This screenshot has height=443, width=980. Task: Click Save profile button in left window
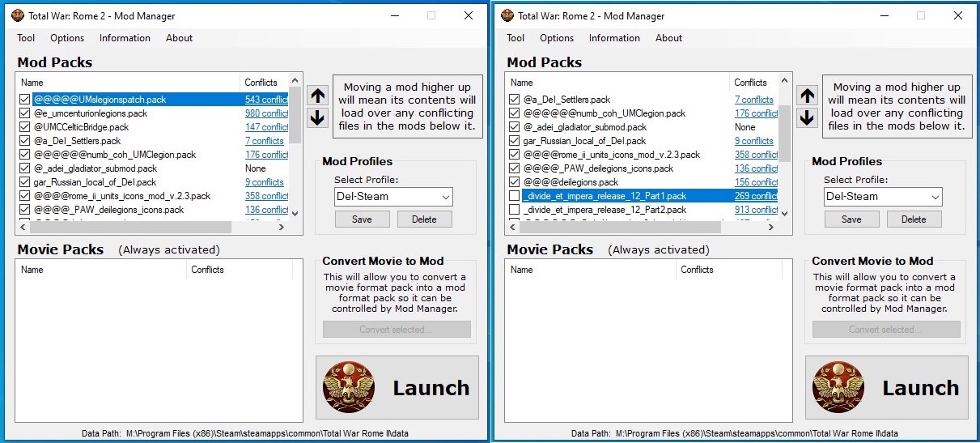pyautogui.click(x=362, y=219)
